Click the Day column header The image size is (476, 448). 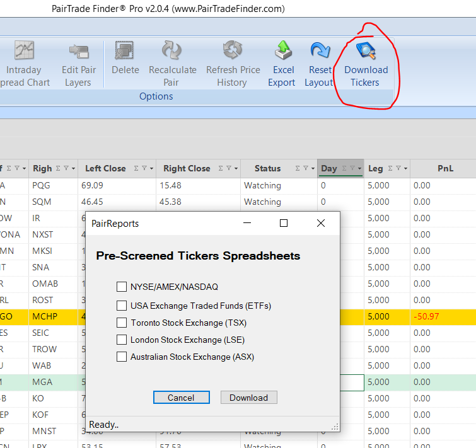329,168
